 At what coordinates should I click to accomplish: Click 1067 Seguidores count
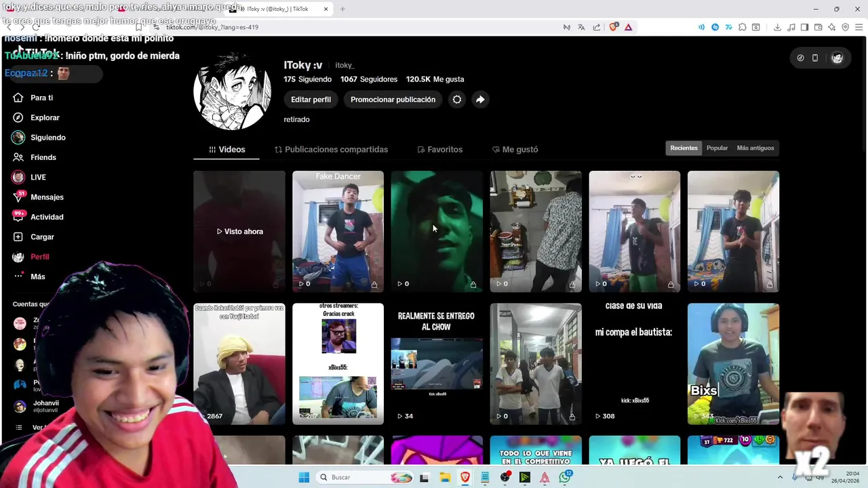tap(369, 79)
